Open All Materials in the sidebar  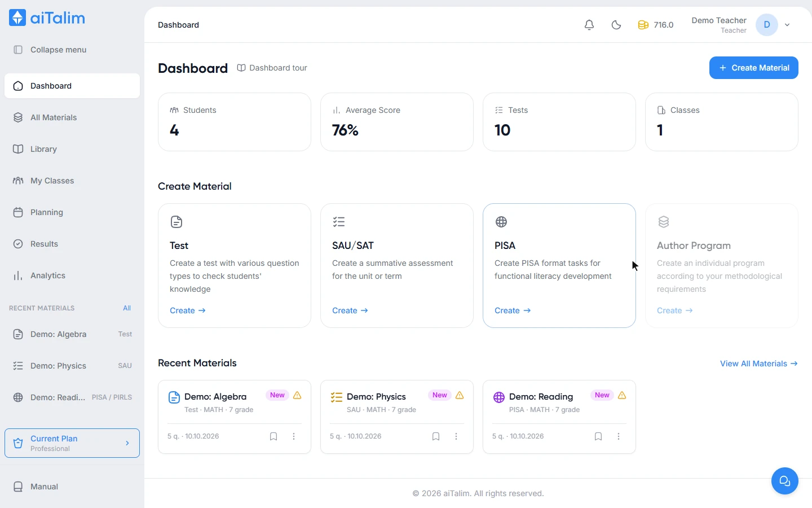point(72,117)
